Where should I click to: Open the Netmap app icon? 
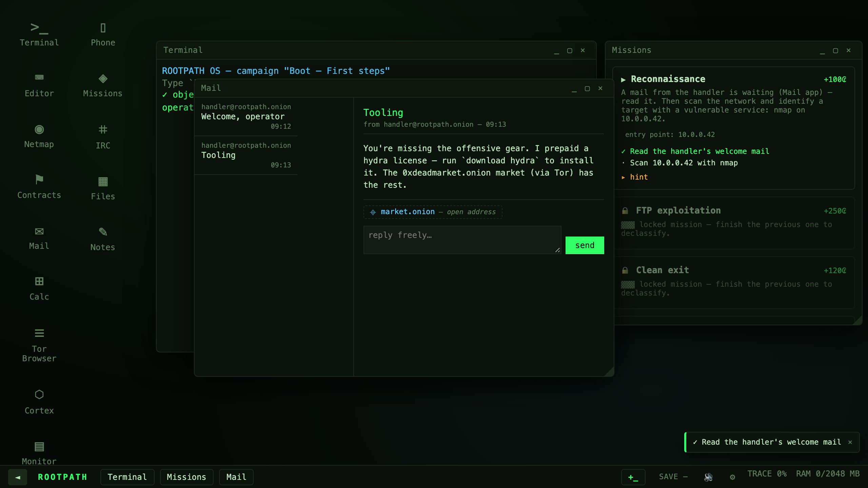coord(39,136)
